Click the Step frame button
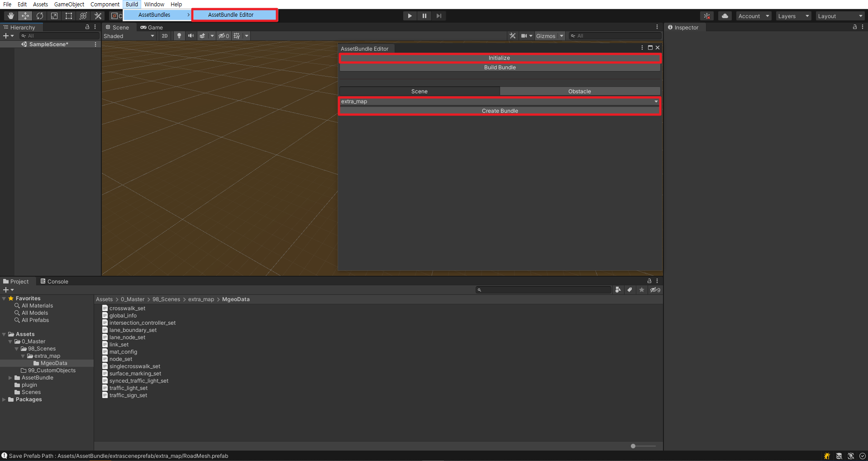 click(439, 16)
